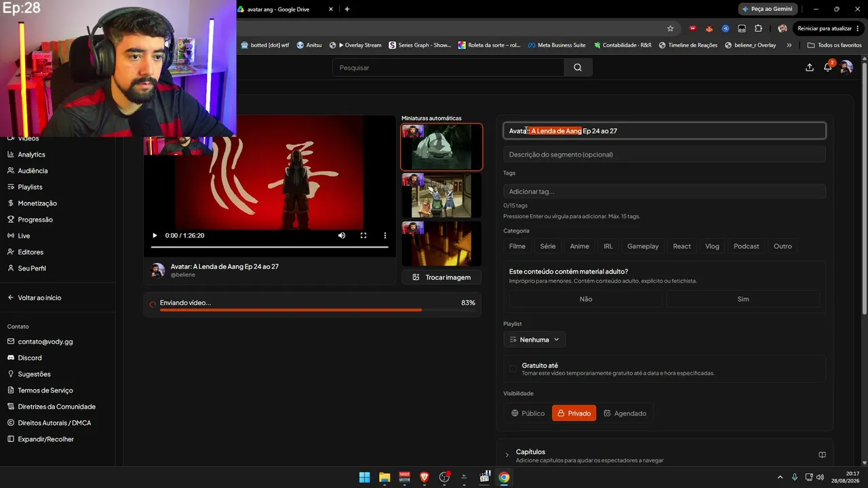This screenshot has width=868, height=488.
Task: Click Trocar imagem button
Action: click(x=441, y=277)
